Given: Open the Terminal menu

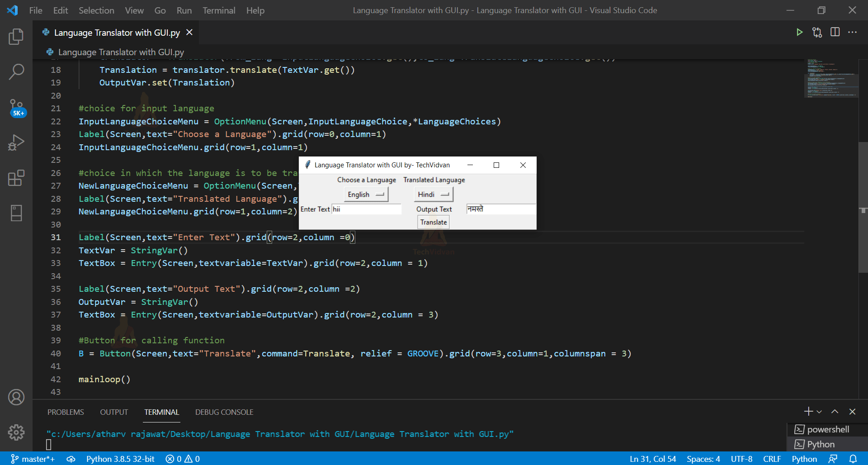Looking at the screenshot, I should (x=219, y=10).
